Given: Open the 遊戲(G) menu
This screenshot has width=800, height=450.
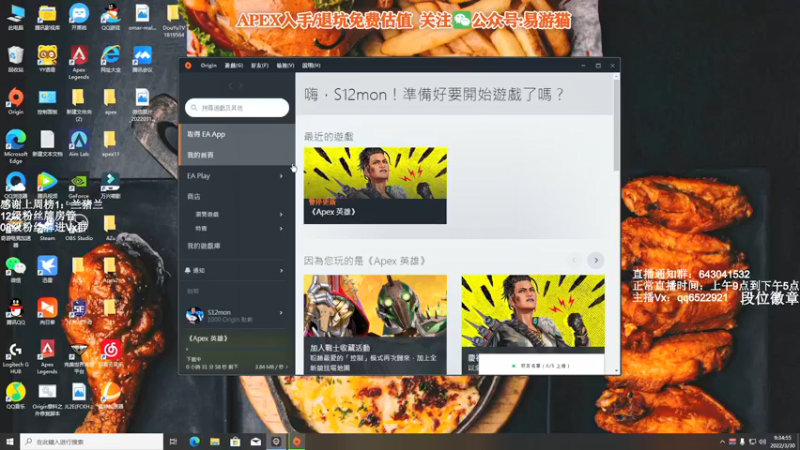Looking at the screenshot, I should pos(234,65).
